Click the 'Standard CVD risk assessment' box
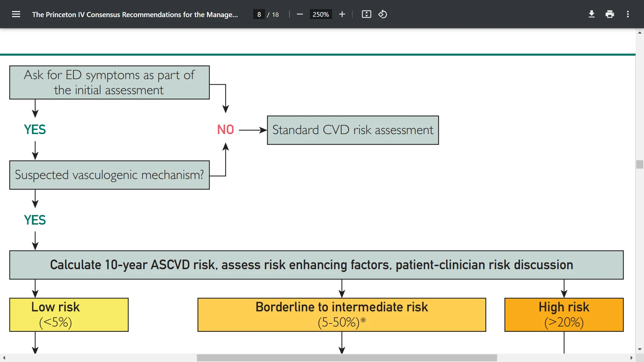 (353, 130)
